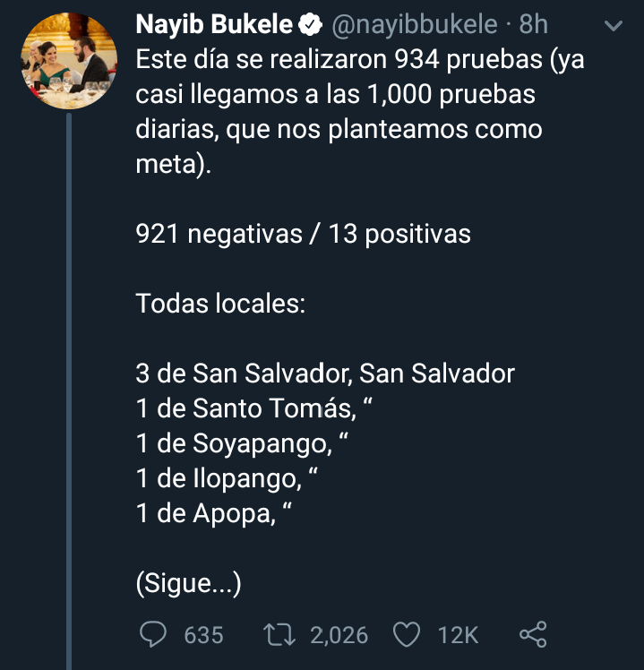The image size is (644, 670).
Task: Click the 'Todas locales:' text
Action: point(220,303)
